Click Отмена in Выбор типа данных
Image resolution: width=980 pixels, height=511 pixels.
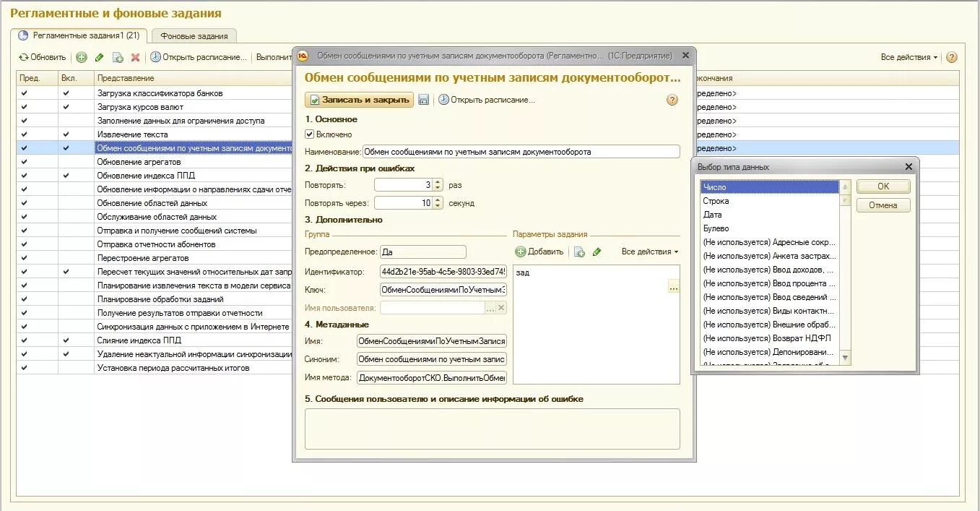pos(883,205)
